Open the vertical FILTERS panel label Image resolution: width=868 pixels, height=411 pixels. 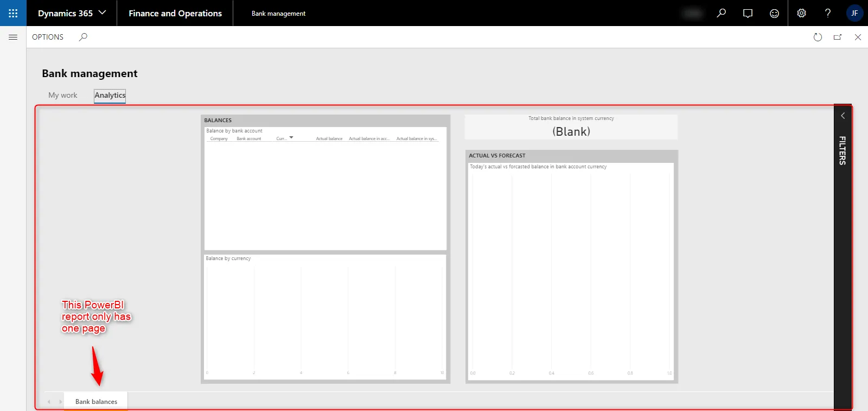coord(843,150)
